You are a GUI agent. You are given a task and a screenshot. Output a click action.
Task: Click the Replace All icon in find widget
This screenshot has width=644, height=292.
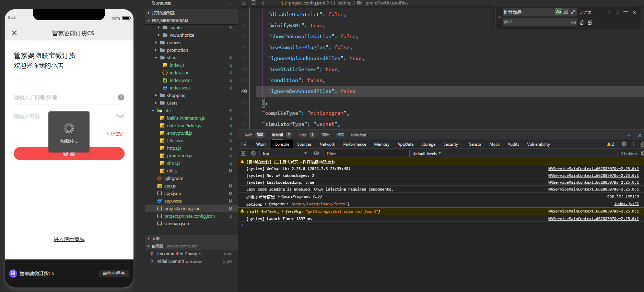pyautogui.click(x=590, y=23)
